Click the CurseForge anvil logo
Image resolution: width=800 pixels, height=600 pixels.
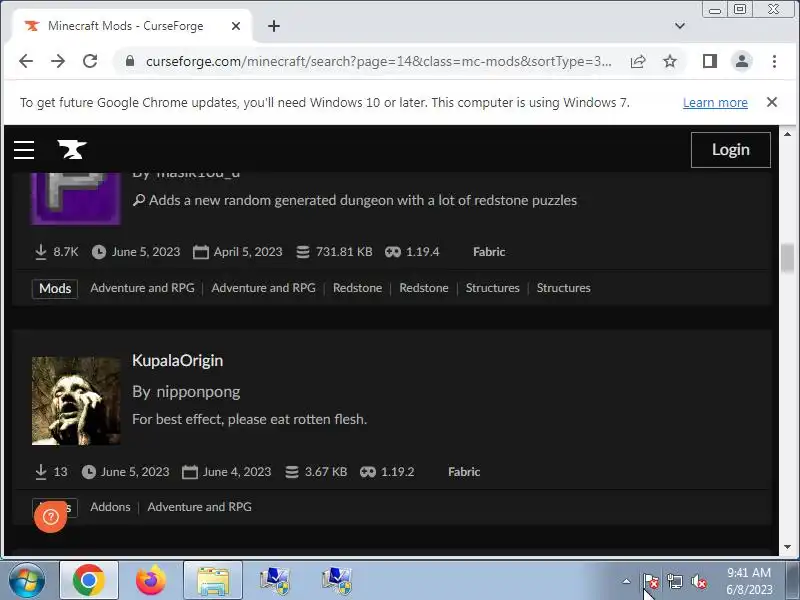tap(72, 149)
